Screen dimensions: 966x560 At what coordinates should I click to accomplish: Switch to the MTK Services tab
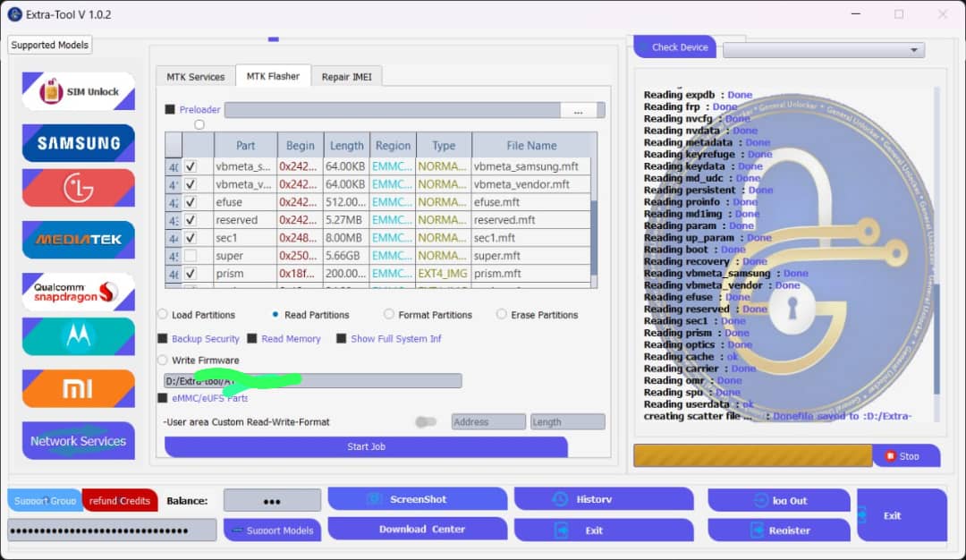[195, 77]
